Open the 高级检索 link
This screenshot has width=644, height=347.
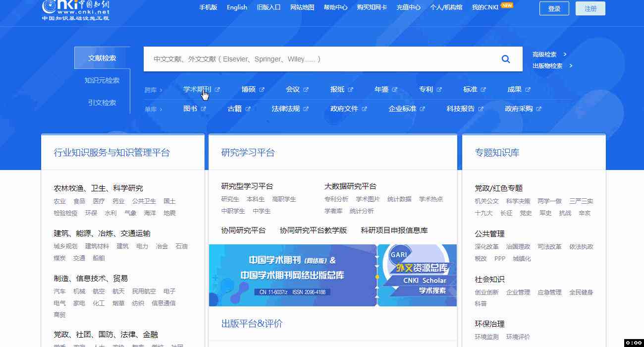tap(544, 55)
